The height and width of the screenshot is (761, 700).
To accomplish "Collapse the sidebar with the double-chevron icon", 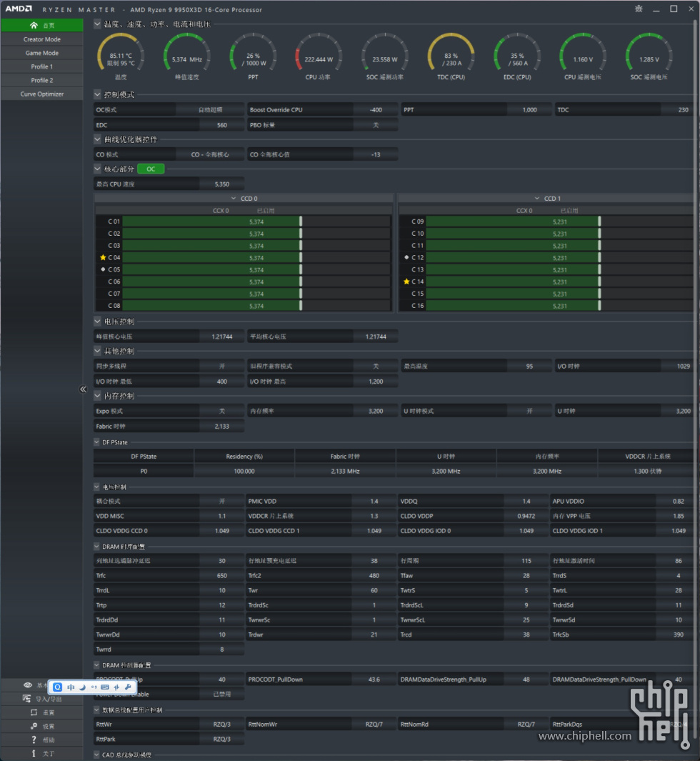I will (x=83, y=389).
